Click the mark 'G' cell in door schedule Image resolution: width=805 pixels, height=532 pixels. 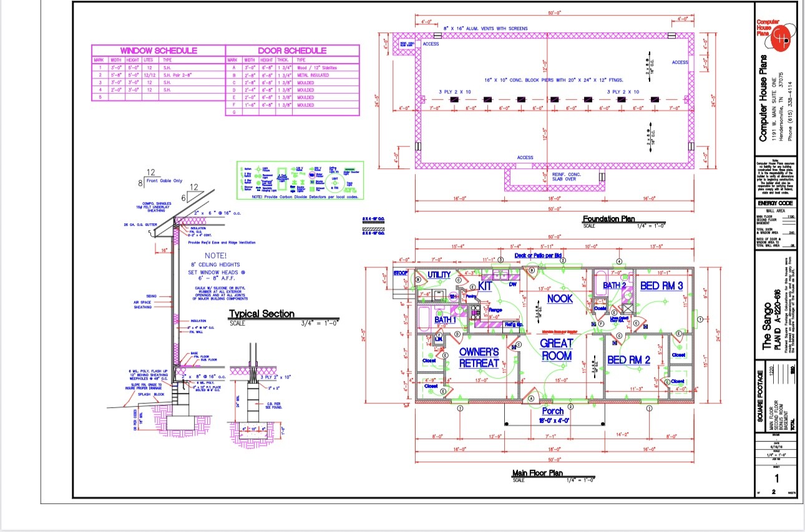(233, 113)
